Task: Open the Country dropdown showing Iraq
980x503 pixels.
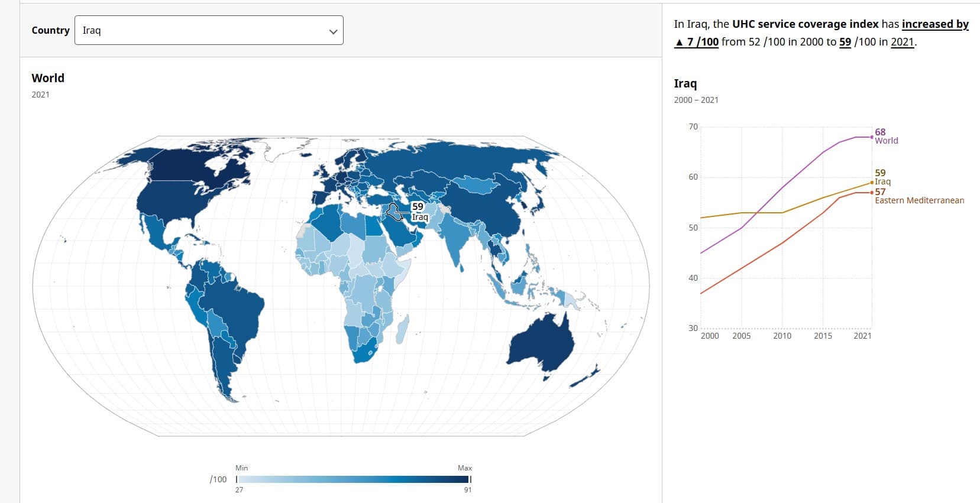Action: (x=208, y=30)
